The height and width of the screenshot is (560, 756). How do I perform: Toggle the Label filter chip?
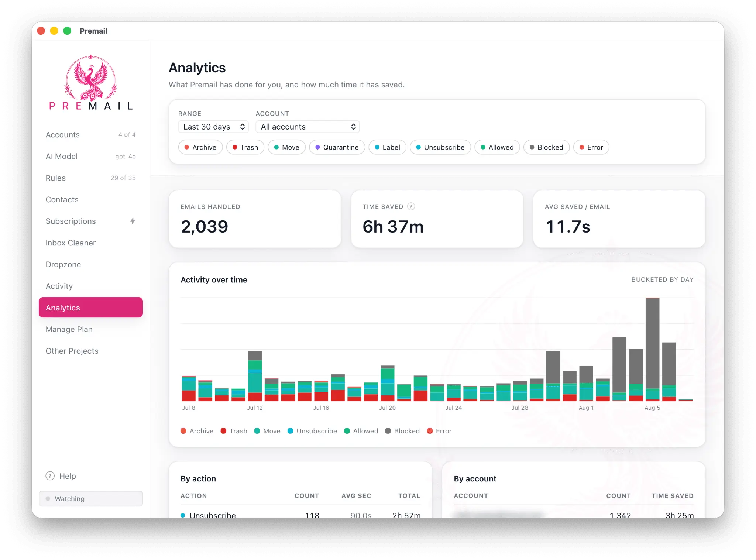coord(387,147)
